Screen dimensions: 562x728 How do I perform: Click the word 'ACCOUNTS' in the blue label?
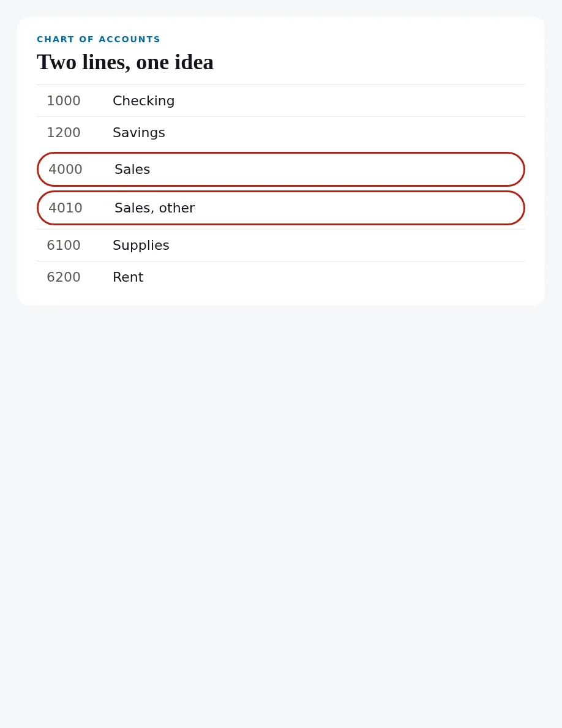coord(129,39)
